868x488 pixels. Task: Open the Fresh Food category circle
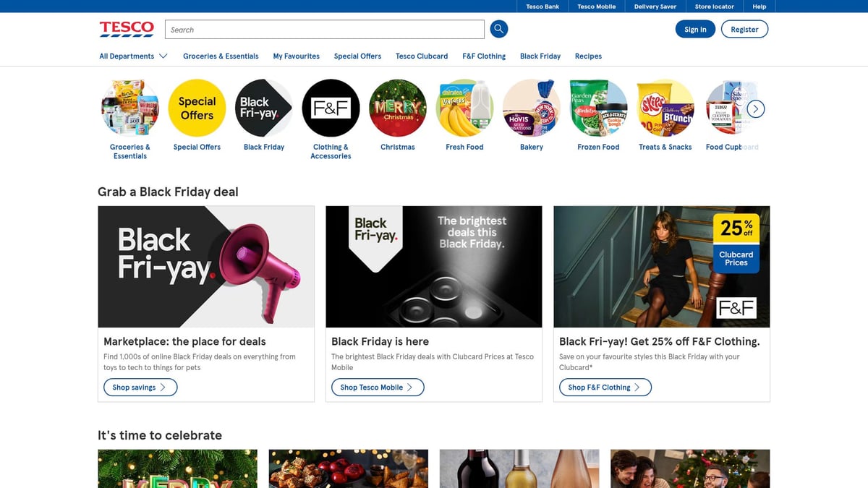pyautogui.click(x=464, y=108)
